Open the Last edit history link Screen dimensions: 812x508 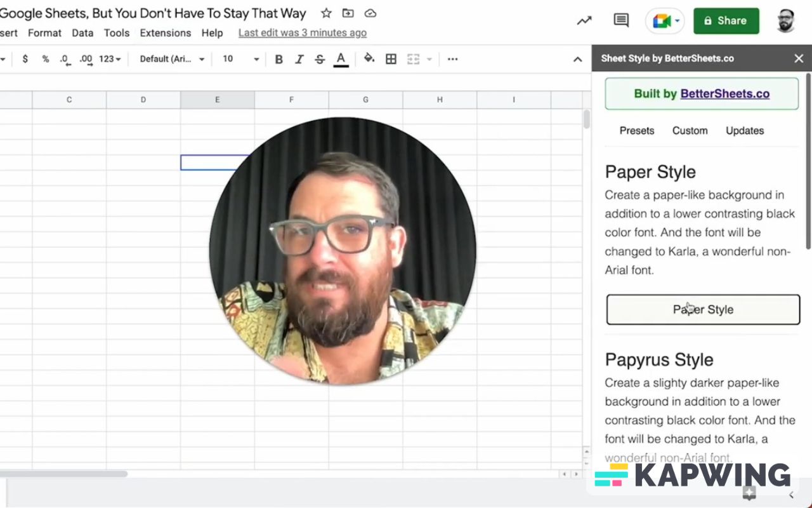tap(303, 33)
